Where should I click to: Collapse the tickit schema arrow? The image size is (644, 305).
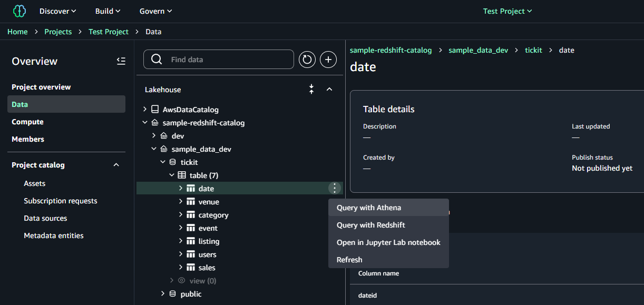click(163, 162)
